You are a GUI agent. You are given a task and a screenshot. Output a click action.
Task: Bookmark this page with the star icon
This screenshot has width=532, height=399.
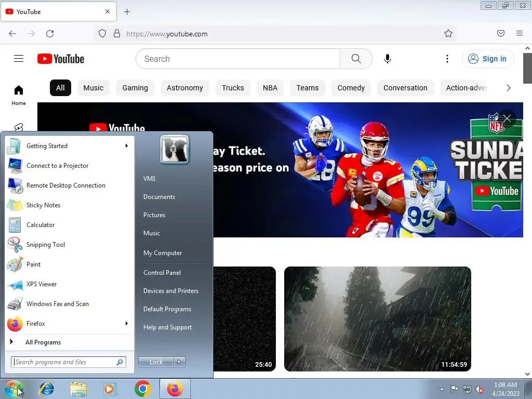click(x=448, y=33)
